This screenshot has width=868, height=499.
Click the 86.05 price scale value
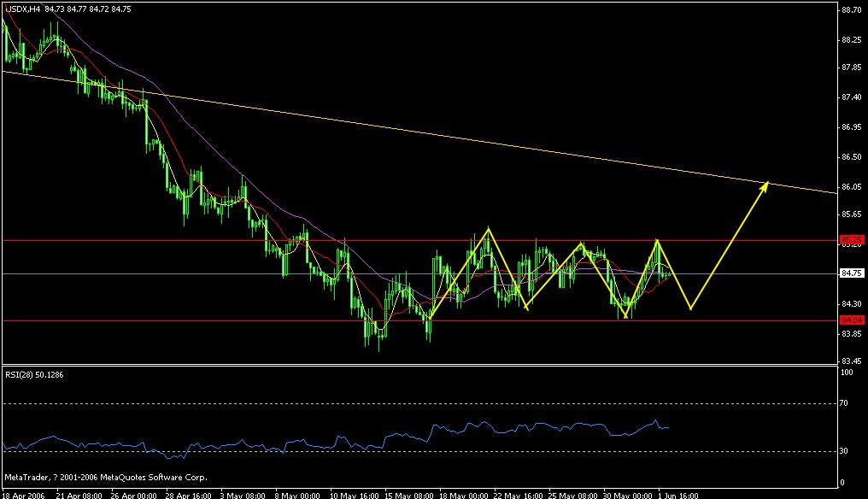852,187
